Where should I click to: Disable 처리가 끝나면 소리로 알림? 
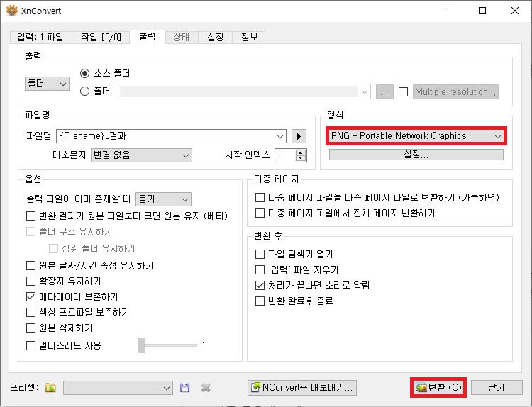[x=260, y=285]
